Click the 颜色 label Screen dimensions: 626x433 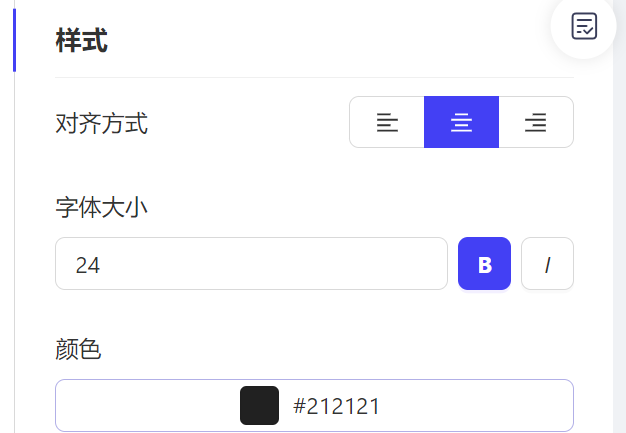(78, 349)
